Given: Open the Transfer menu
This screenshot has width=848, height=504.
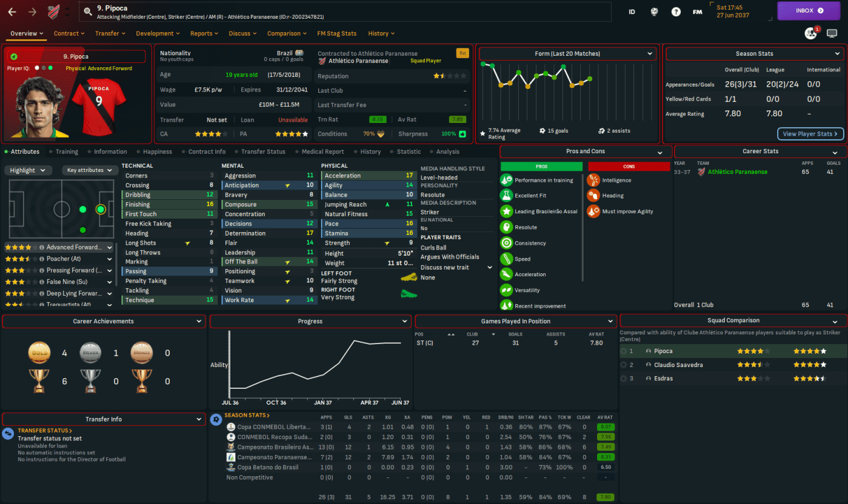Looking at the screenshot, I should (x=110, y=33).
